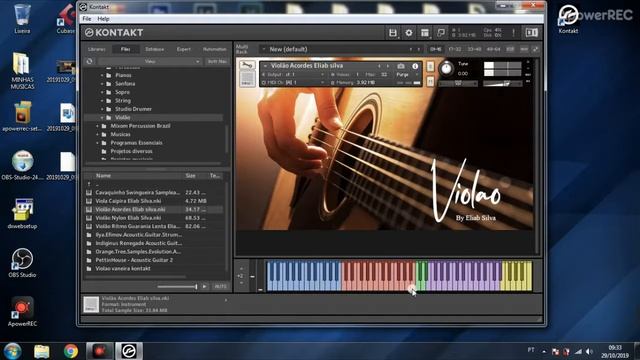
Task: Close the instrument using the small x at the far right of the rack
Action: tap(528, 62)
